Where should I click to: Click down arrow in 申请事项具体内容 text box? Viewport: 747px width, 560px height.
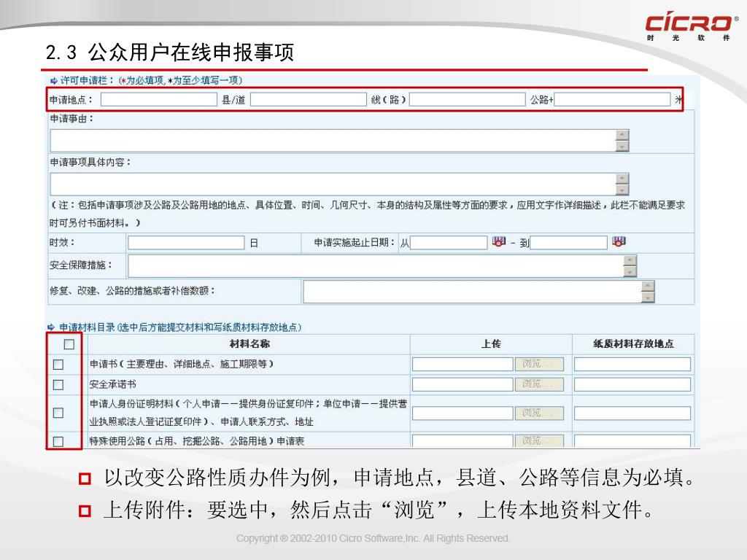click(622, 190)
